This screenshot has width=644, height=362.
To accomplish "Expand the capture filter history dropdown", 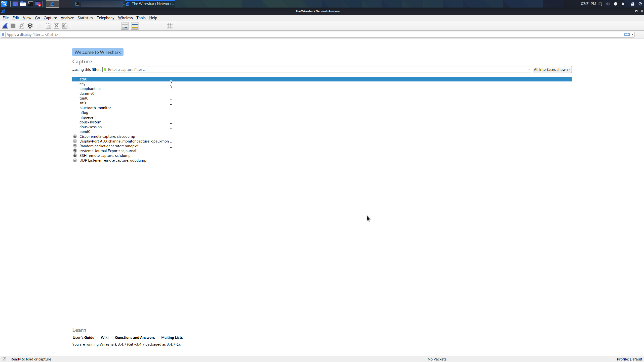I will pyautogui.click(x=529, y=70).
